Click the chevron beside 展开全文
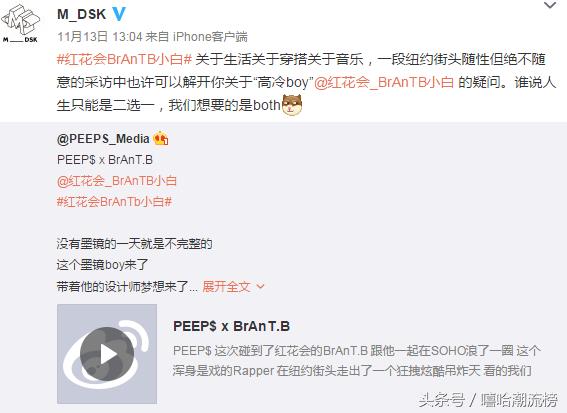 260,287
